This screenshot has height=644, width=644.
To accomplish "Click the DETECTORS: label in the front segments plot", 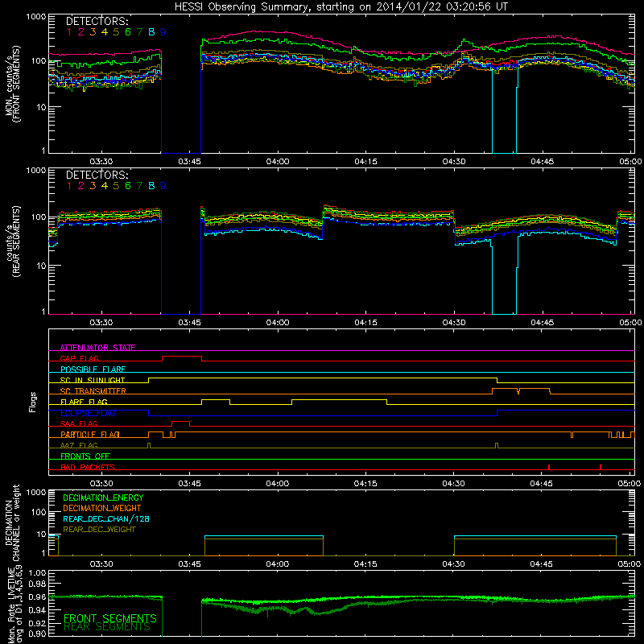I will point(97,21).
